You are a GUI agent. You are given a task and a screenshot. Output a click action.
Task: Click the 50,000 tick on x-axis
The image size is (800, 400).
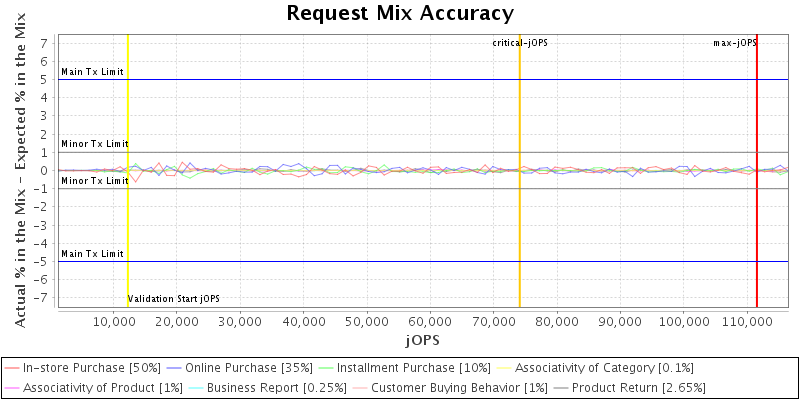tap(366, 321)
